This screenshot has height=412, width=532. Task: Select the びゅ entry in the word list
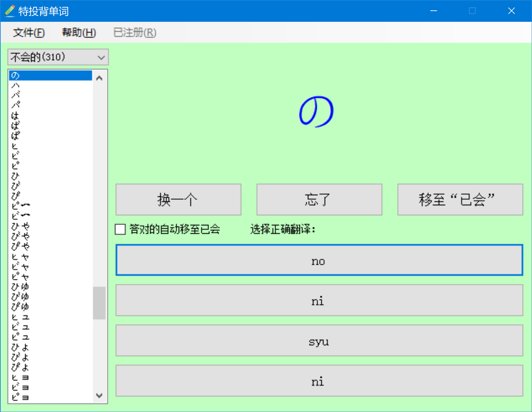click(50, 297)
